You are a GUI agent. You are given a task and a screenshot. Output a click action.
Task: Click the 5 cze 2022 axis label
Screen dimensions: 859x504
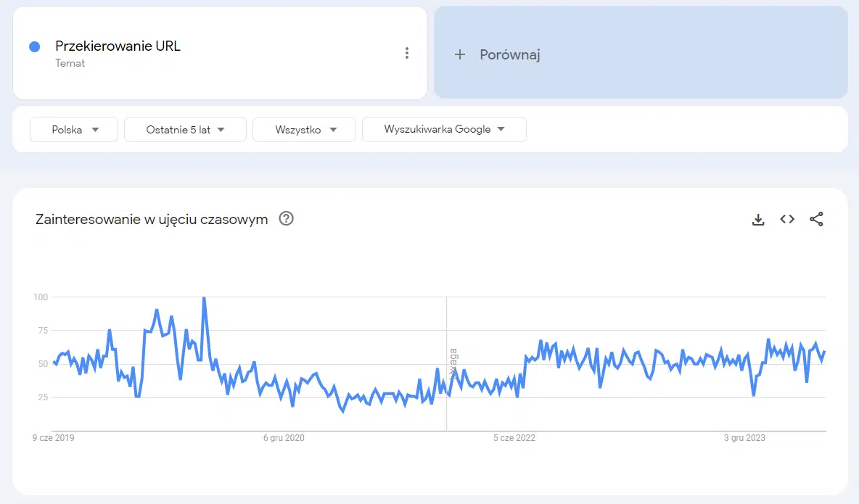pyautogui.click(x=514, y=438)
